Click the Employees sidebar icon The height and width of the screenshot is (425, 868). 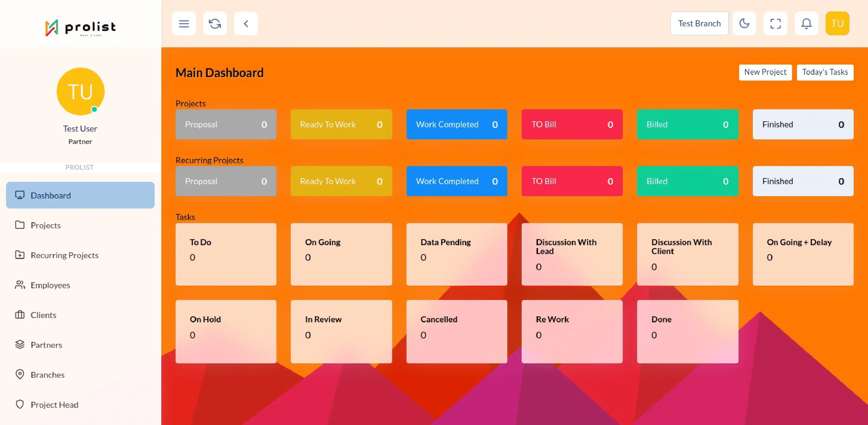point(20,285)
